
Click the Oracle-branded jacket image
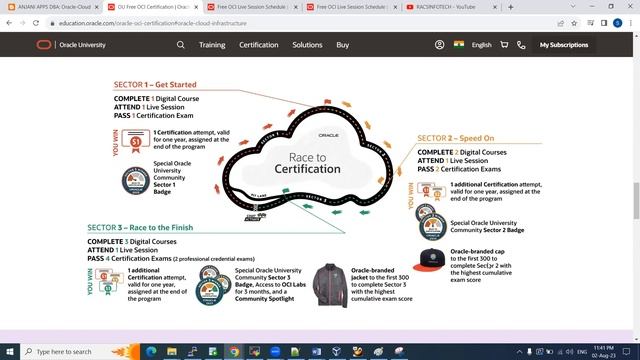[x=330, y=285]
